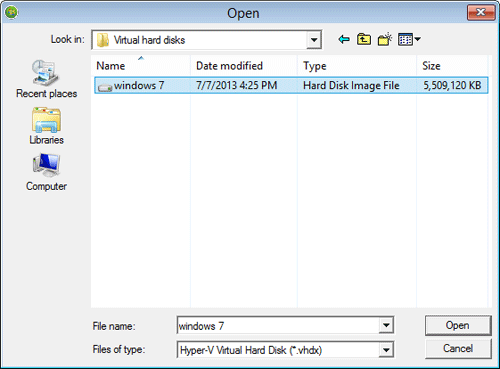Screen dimensions: 500x369
Task: Create a new folder
Action: pos(384,40)
